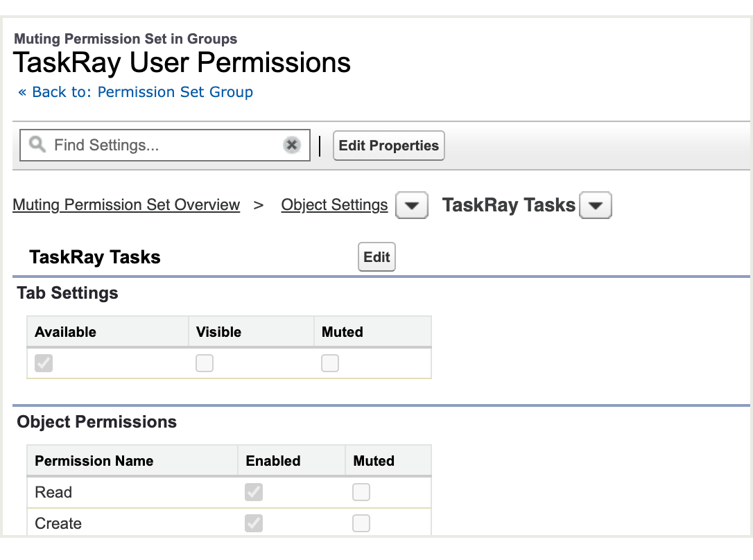Open the Object Settings link
The height and width of the screenshot is (560, 753).
pos(334,205)
